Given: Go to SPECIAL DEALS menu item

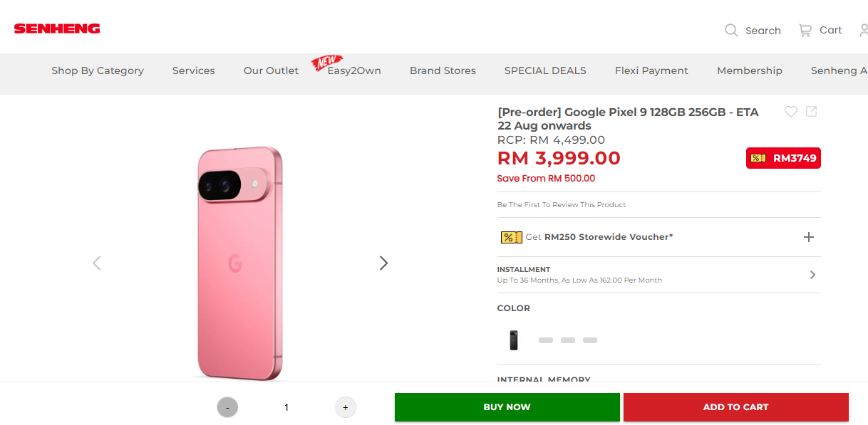Looking at the screenshot, I should coord(545,70).
